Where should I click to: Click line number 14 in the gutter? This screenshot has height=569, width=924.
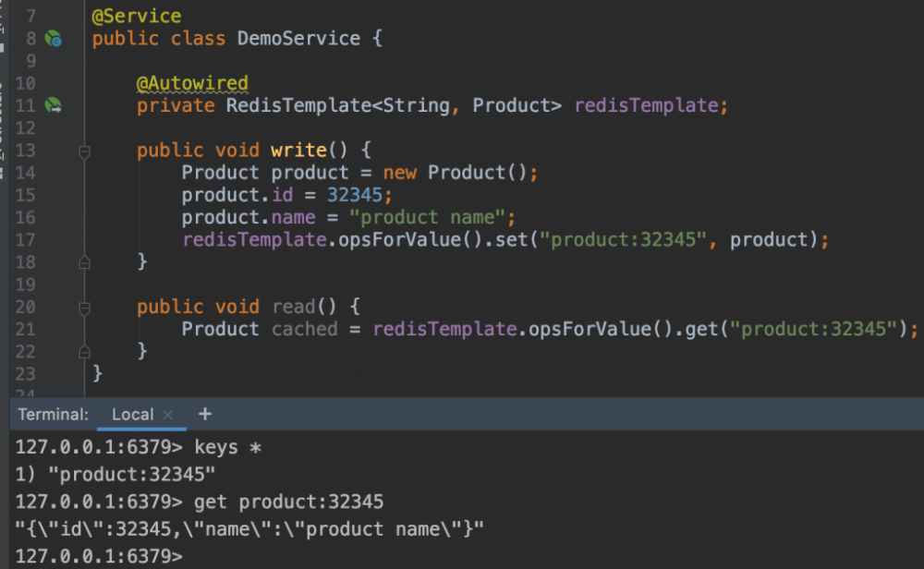point(25,173)
